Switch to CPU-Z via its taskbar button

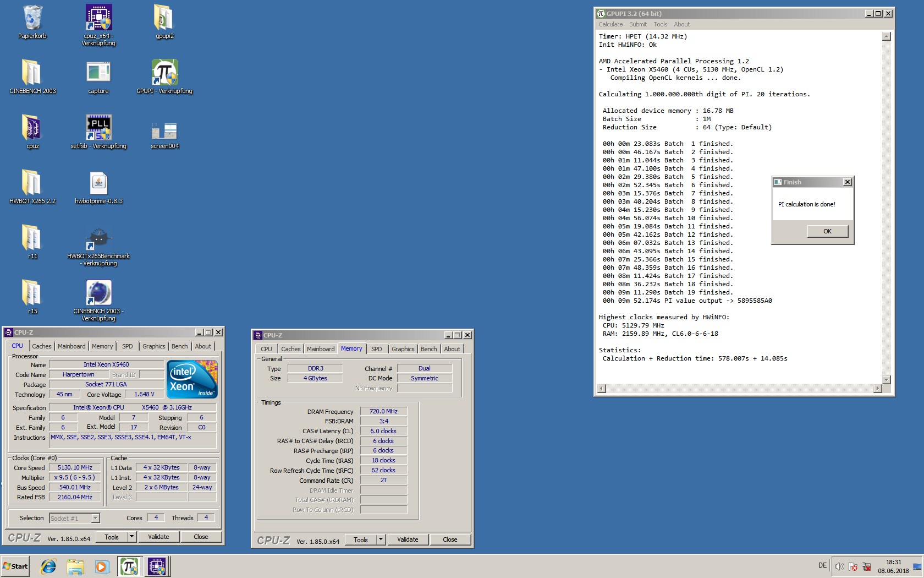click(x=157, y=566)
